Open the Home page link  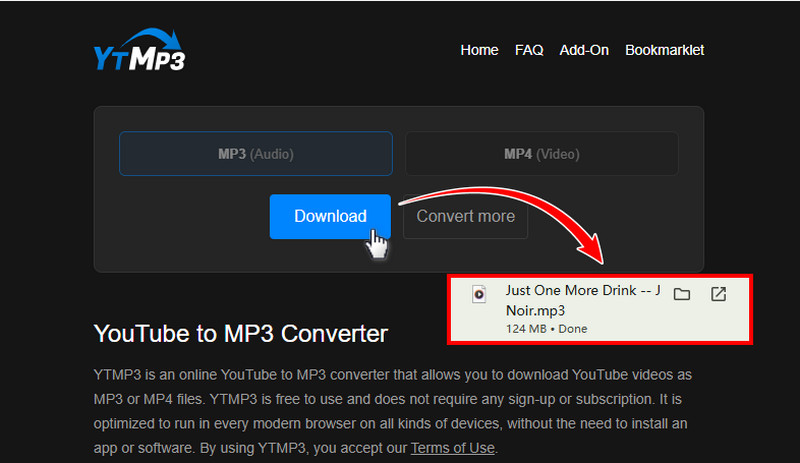click(x=479, y=50)
